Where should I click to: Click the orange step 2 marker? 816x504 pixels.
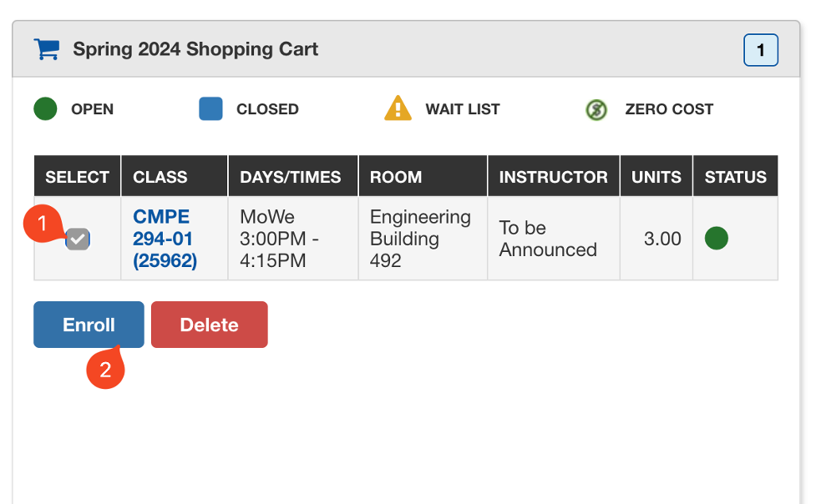[x=105, y=370]
